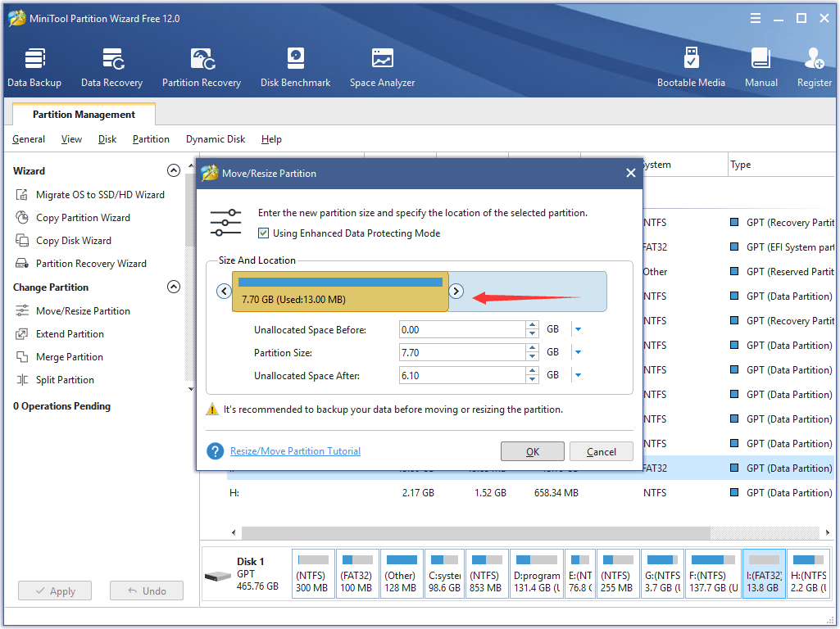
Task: Open Space Analyzer
Action: pyautogui.click(x=382, y=67)
